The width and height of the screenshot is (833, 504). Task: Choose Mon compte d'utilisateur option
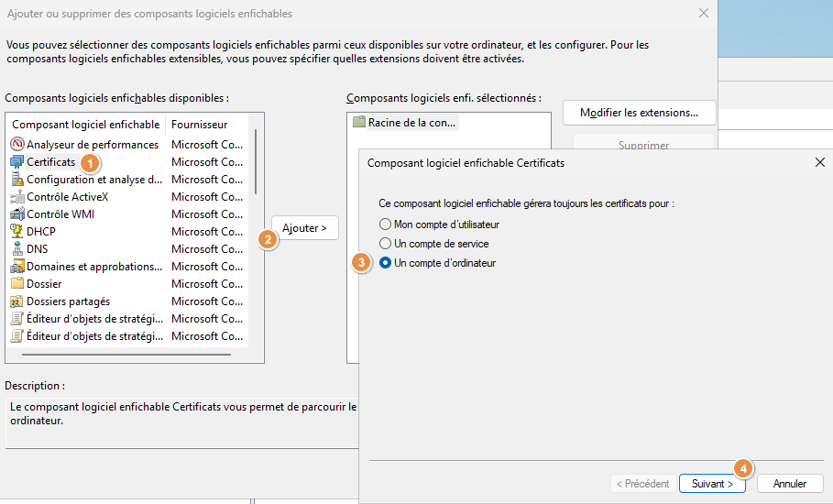tap(386, 225)
